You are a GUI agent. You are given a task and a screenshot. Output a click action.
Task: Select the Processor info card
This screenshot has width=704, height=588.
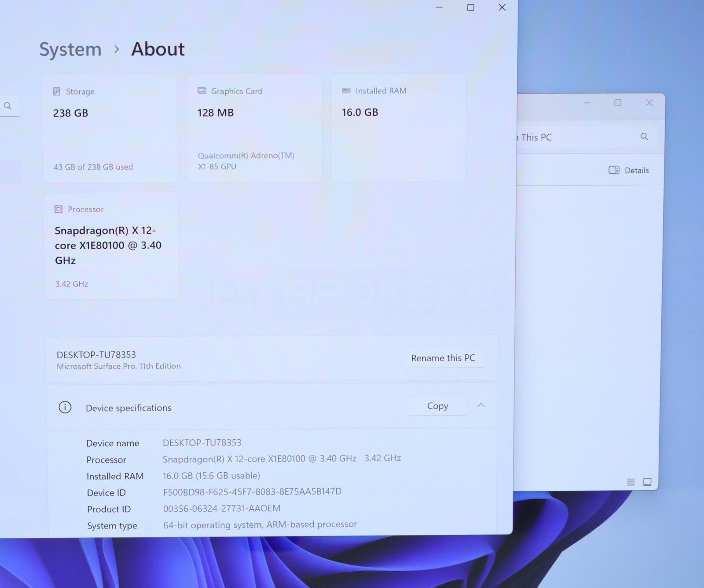click(x=111, y=246)
